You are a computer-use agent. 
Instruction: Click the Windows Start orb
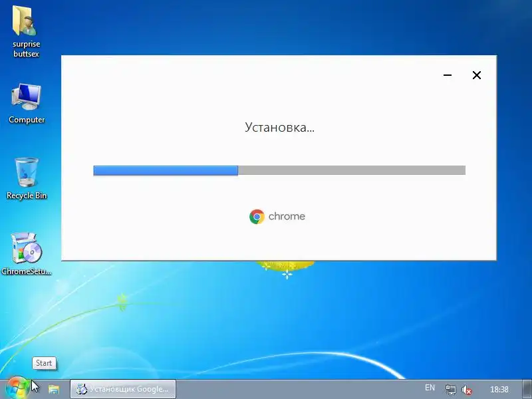[17, 388]
